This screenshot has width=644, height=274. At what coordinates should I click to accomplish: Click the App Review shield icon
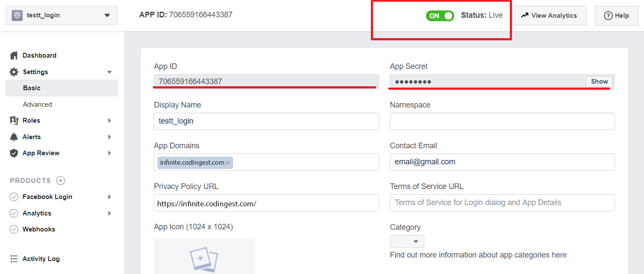pyautogui.click(x=14, y=153)
